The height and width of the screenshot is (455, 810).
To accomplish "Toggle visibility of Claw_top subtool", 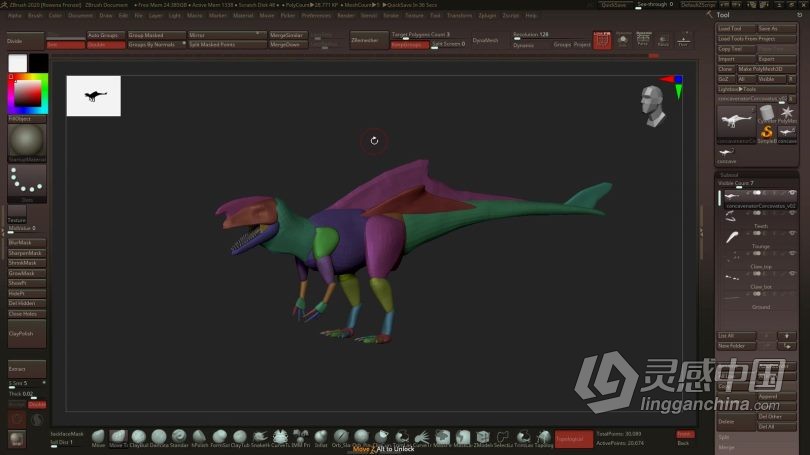I will click(x=792, y=254).
